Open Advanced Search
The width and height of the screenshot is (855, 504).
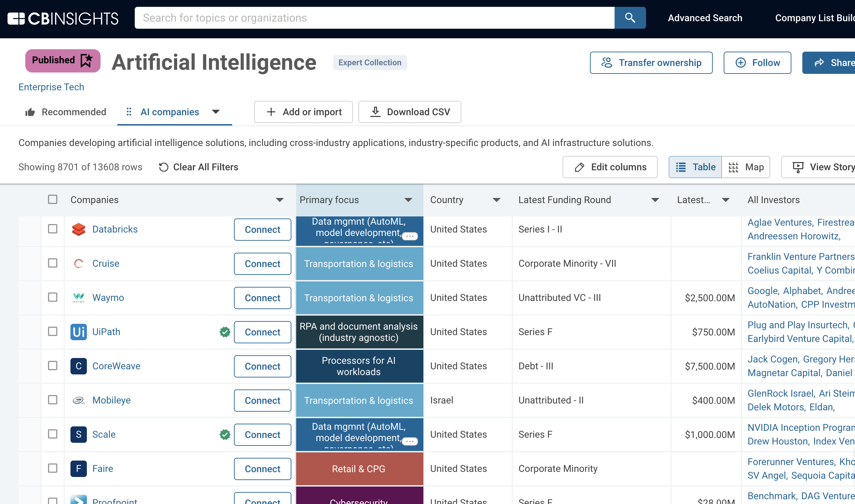point(705,17)
